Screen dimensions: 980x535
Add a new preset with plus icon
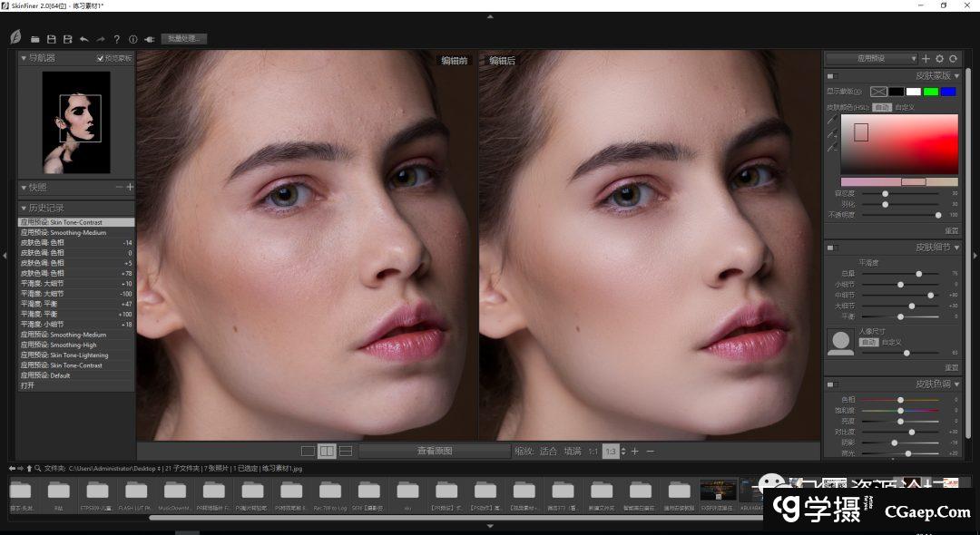pyautogui.click(x=926, y=58)
